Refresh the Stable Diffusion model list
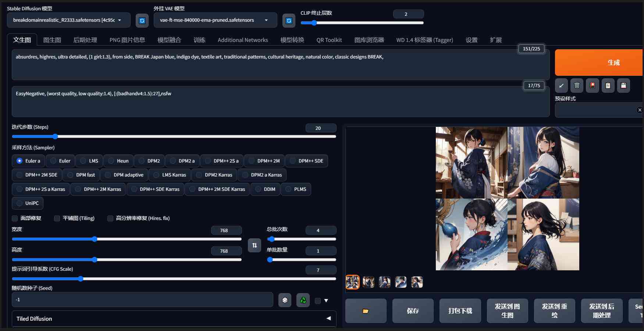 pos(142,21)
